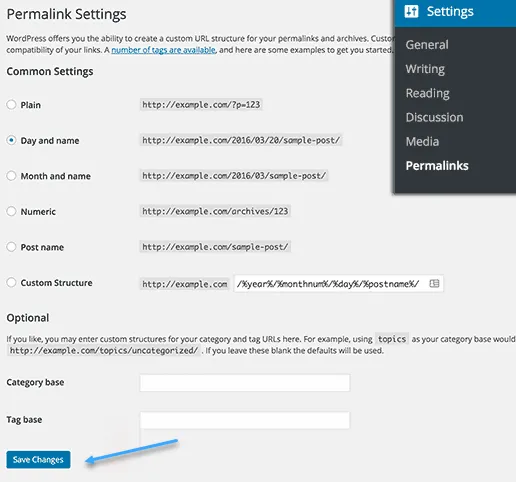
Task: Focus the Tag base input field
Action: tap(245, 420)
